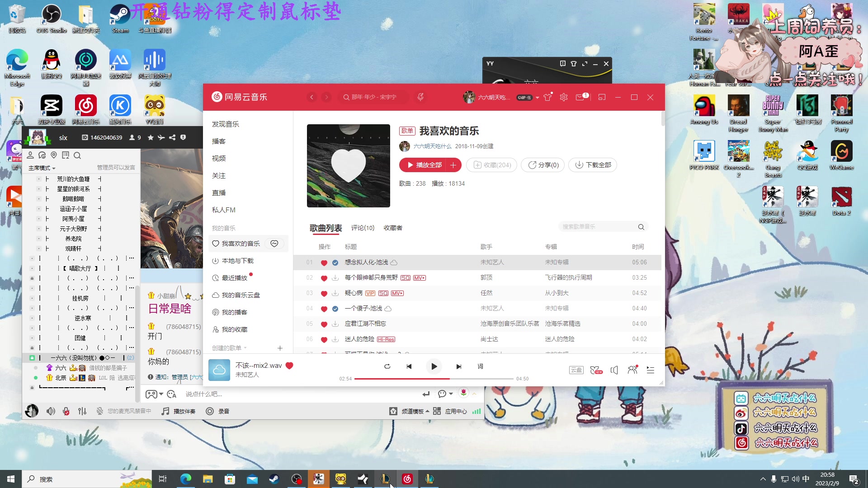Open the skin theme shirt icon
This screenshot has width=868, height=488.
coord(548,97)
